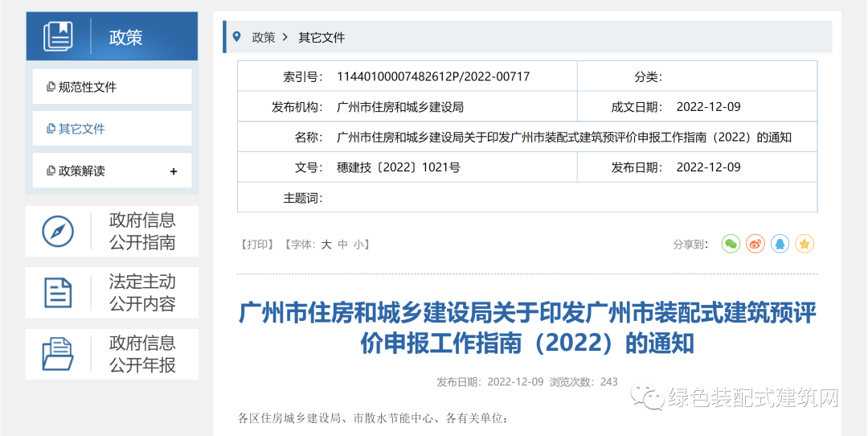Click the small page icon beside 其它文件

[51, 129]
